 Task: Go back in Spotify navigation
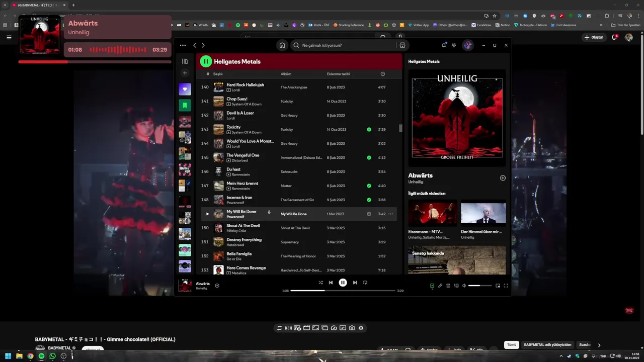(195, 45)
